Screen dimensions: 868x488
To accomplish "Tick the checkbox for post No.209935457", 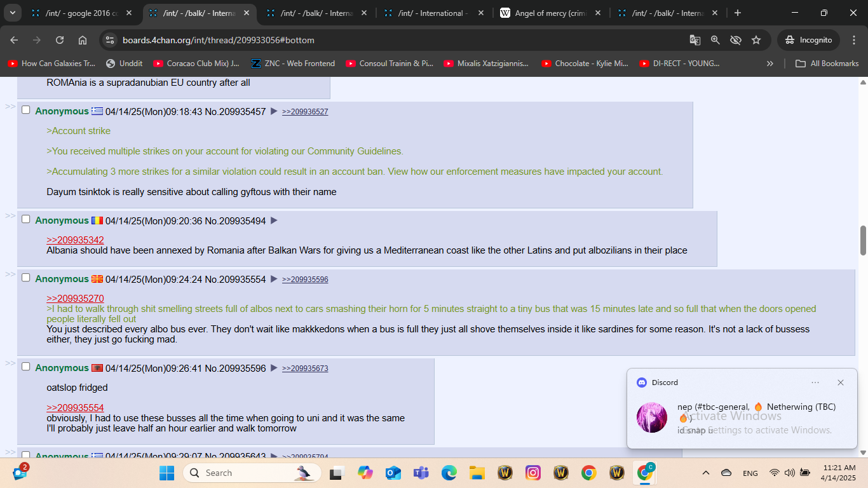I will click(x=26, y=110).
